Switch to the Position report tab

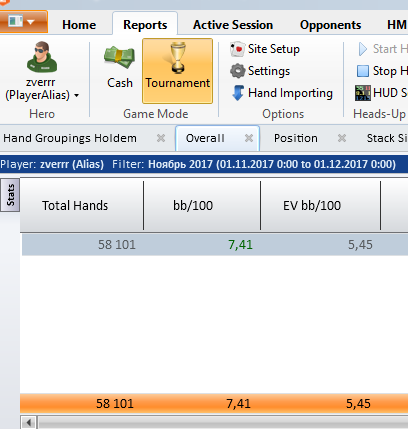click(x=295, y=138)
